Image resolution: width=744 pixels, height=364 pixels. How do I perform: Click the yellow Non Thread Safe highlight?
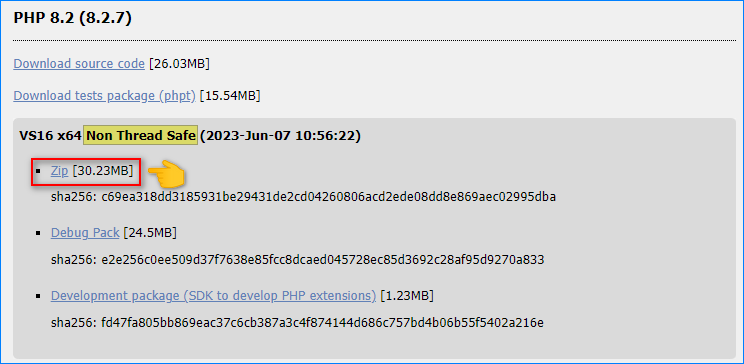click(141, 136)
